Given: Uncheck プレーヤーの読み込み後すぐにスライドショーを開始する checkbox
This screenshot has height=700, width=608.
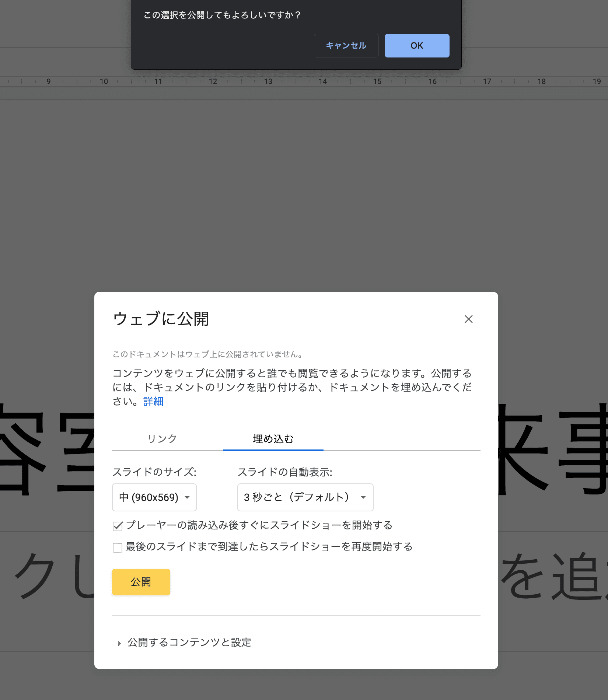Looking at the screenshot, I should [x=118, y=526].
